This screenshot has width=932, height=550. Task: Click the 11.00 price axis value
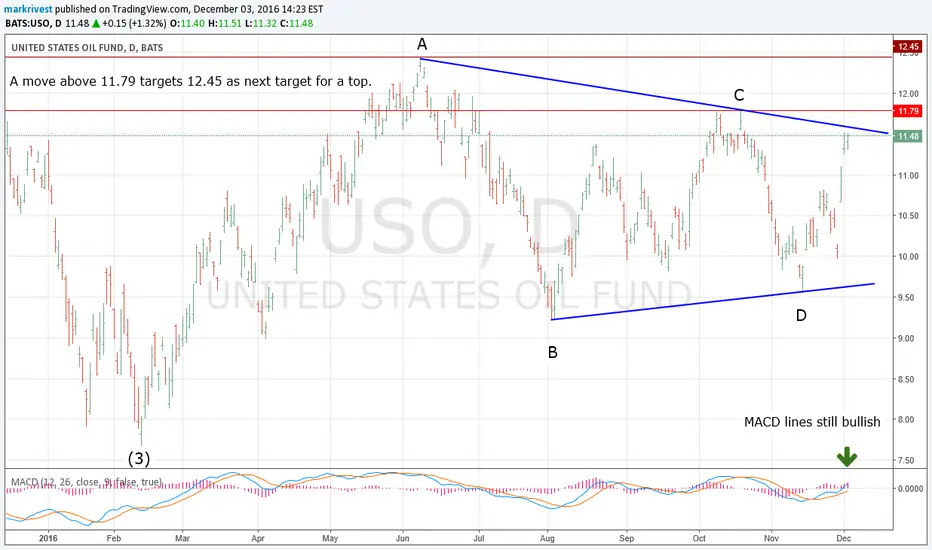pyautogui.click(x=909, y=175)
